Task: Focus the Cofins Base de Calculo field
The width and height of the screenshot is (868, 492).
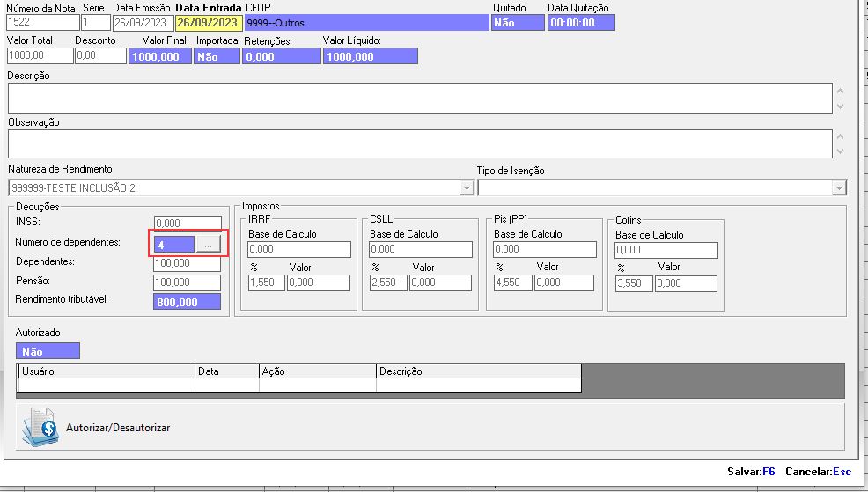Action: [x=666, y=250]
